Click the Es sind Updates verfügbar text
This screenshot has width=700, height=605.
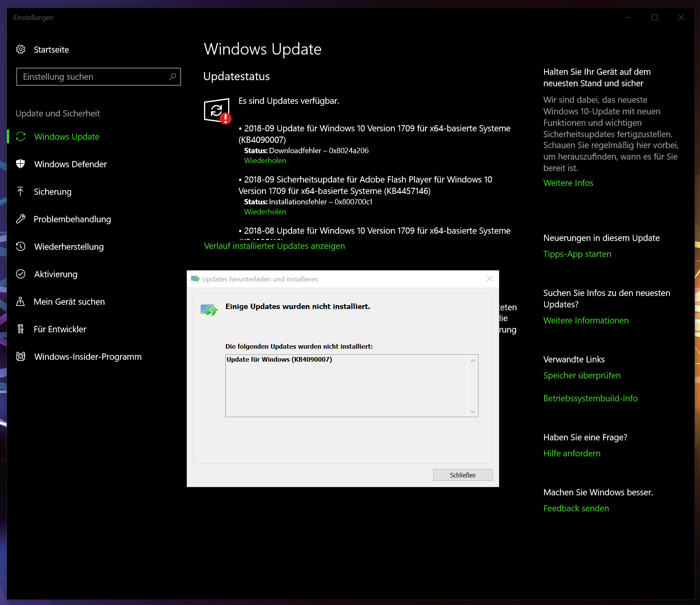click(x=289, y=101)
